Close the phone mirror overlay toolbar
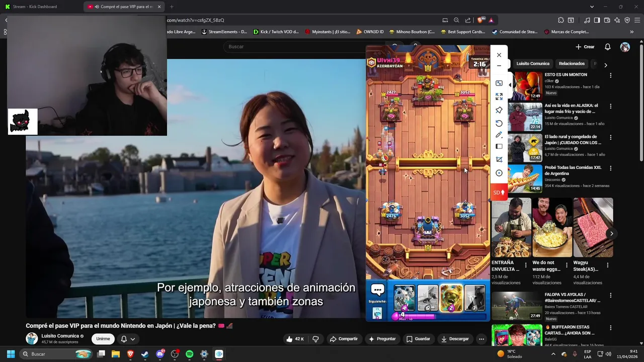Viewport: 644px width, 362px height. pyautogui.click(x=499, y=55)
